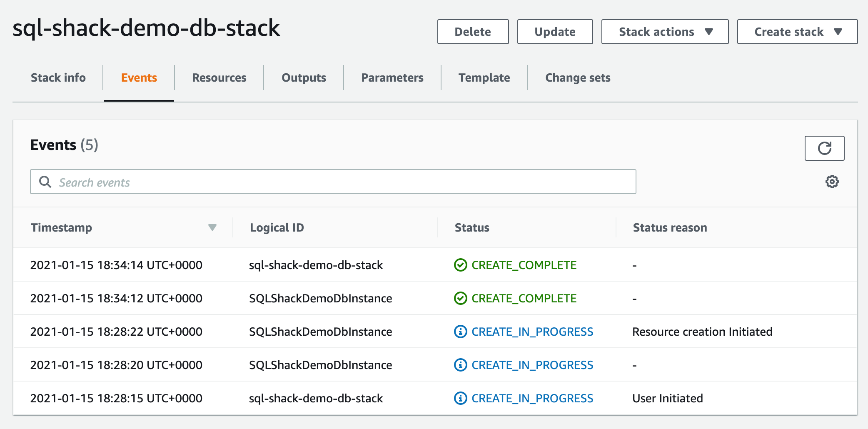Click the refresh events icon button

tap(824, 148)
